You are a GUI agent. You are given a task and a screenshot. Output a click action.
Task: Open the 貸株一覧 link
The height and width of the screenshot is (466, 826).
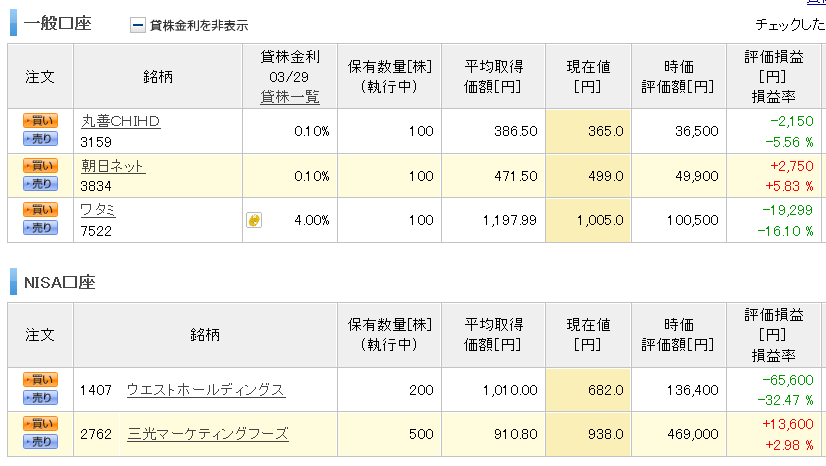pos(290,97)
